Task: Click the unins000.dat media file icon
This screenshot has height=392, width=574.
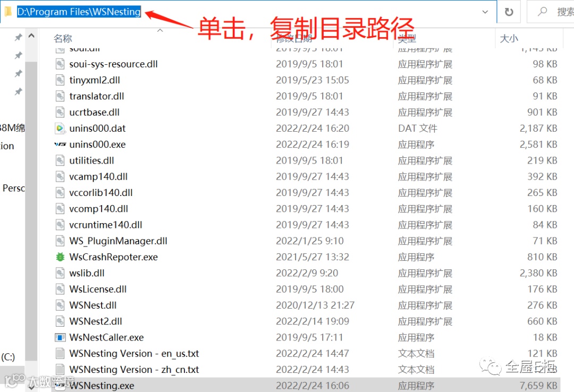Action: tap(60, 129)
